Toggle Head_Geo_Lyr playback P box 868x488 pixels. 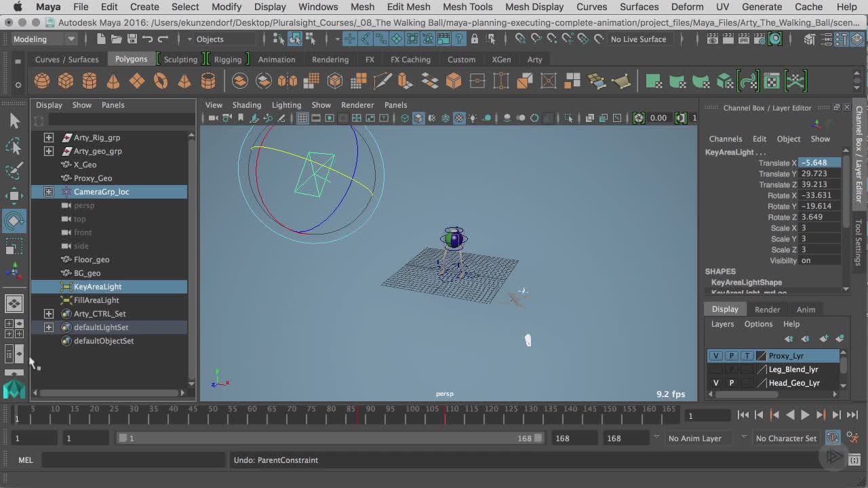(x=731, y=383)
